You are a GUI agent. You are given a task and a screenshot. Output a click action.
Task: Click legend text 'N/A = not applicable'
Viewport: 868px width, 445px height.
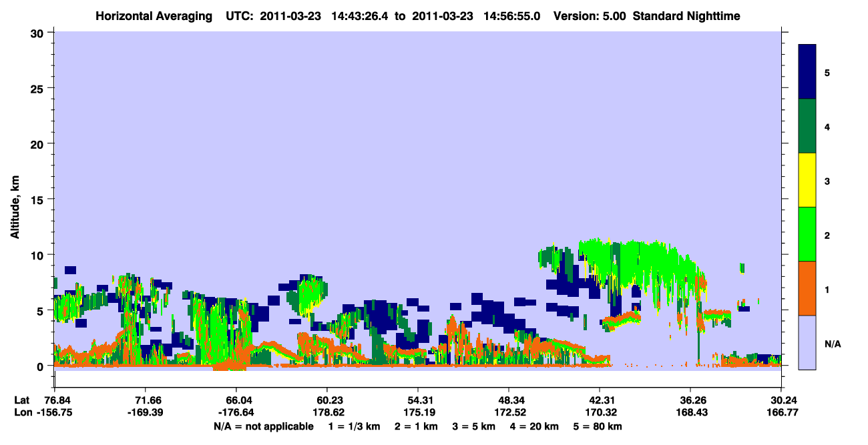[x=263, y=426]
